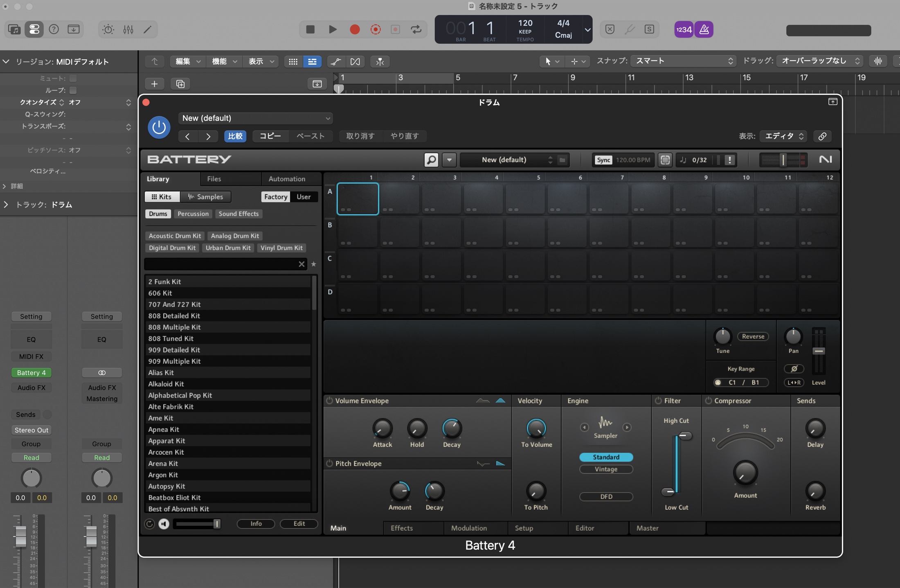This screenshot has width=900, height=588.
Task: Toggle automation curve view button
Action: tap(335, 61)
